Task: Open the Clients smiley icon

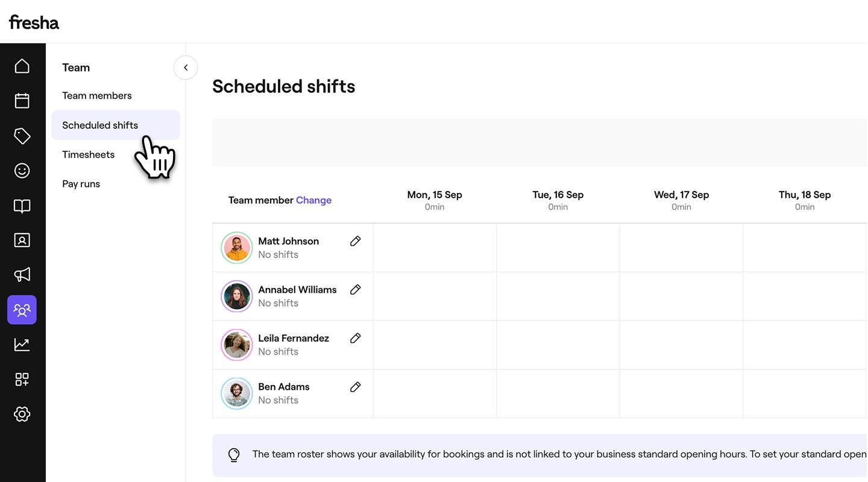Action: [x=22, y=171]
